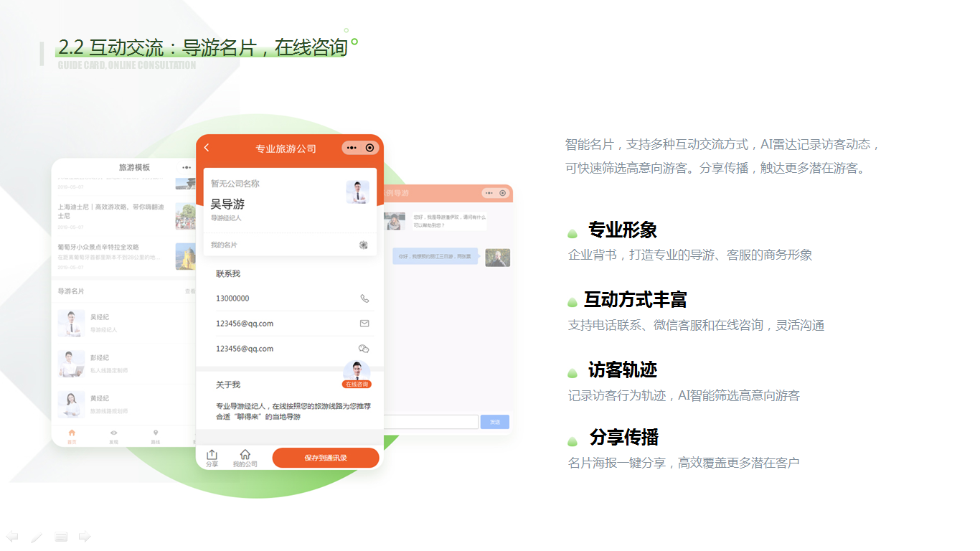Open the QR code icon beside 我的名片
The width and height of the screenshot is (980, 551).
pos(364,245)
